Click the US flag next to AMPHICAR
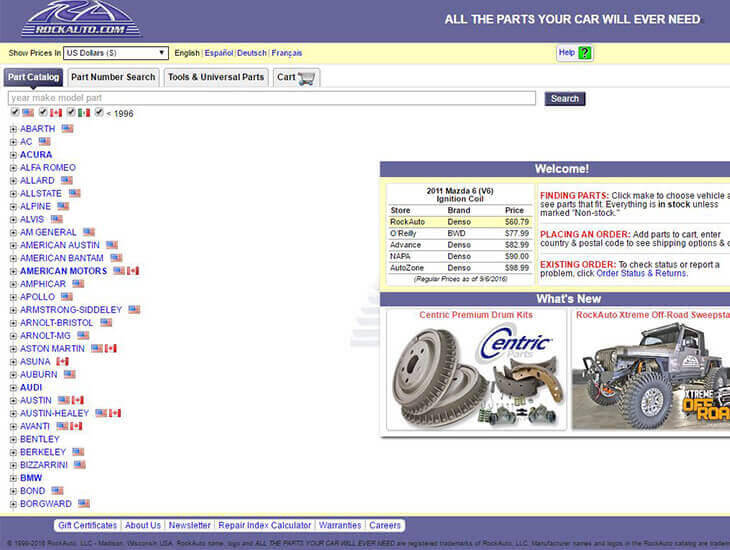 coord(78,284)
